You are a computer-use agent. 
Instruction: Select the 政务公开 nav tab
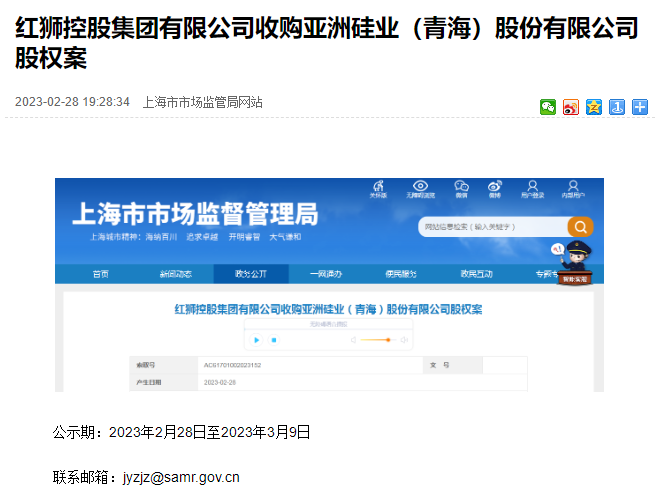(250, 273)
